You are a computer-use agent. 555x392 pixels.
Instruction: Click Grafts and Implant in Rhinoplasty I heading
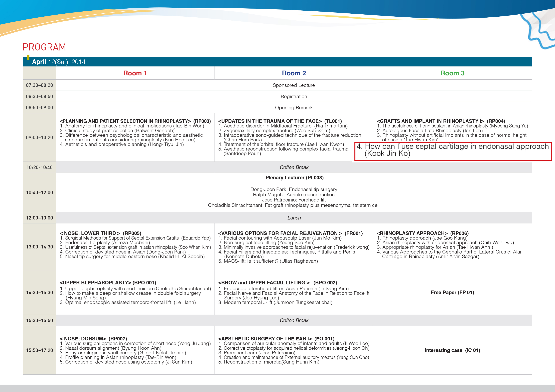tap(441, 121)
